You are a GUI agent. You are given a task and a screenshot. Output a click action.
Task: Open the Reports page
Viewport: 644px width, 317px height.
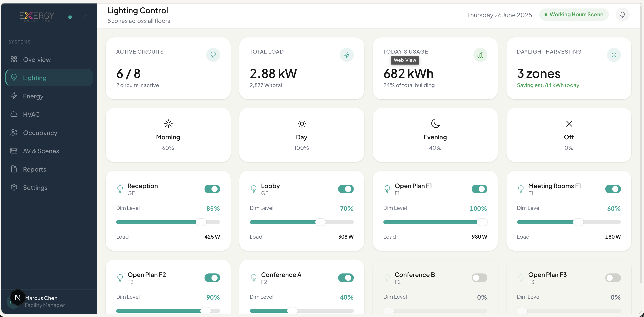tap(49, 169)
